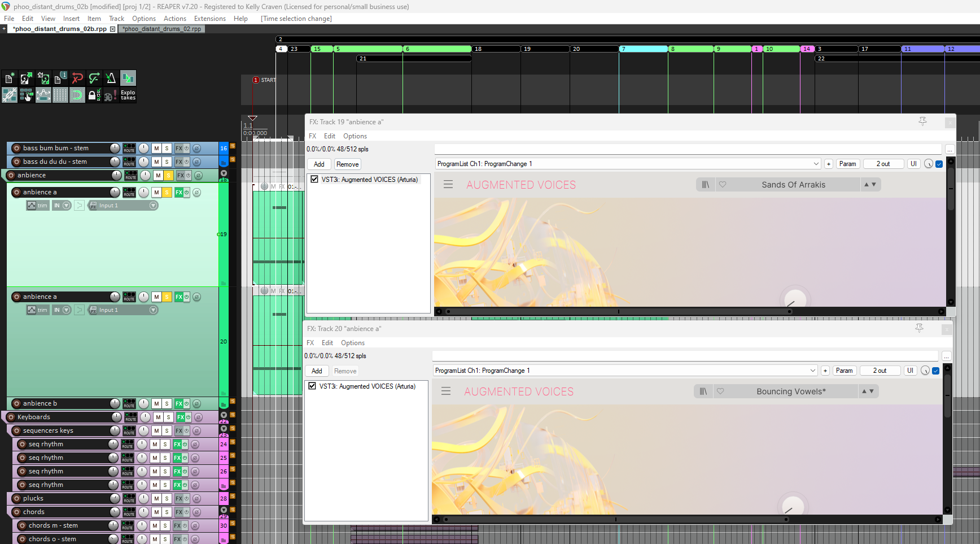Click the Param button in Track 20 FX window
This screenshot has width=980, height=544.
point(844,371)
